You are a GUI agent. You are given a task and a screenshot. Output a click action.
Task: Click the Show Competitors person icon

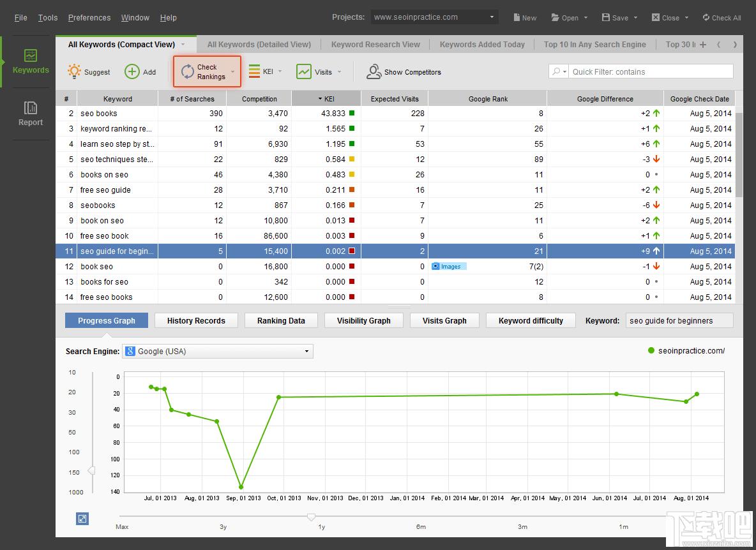coord(374,71)
